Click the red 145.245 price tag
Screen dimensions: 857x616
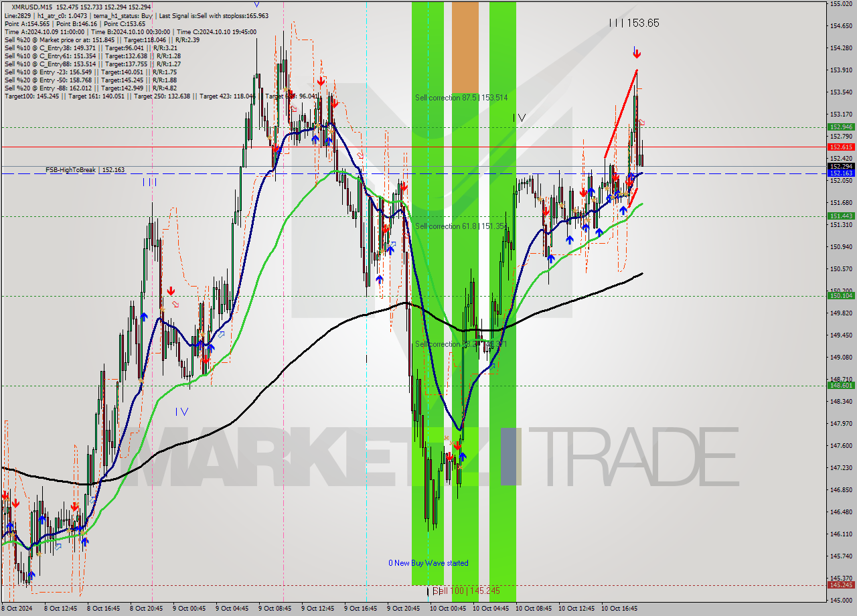point(841,585)
